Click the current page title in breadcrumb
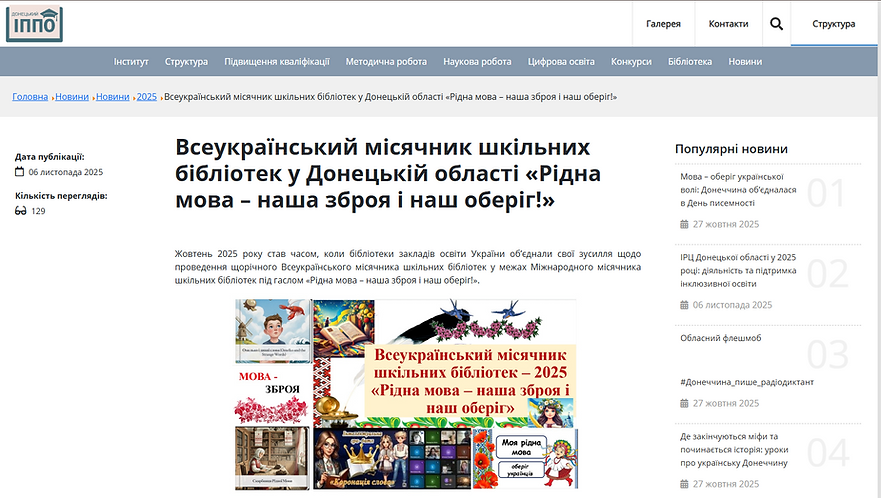Viewport: 881px width, 498px height. click(x=390, y=97)
